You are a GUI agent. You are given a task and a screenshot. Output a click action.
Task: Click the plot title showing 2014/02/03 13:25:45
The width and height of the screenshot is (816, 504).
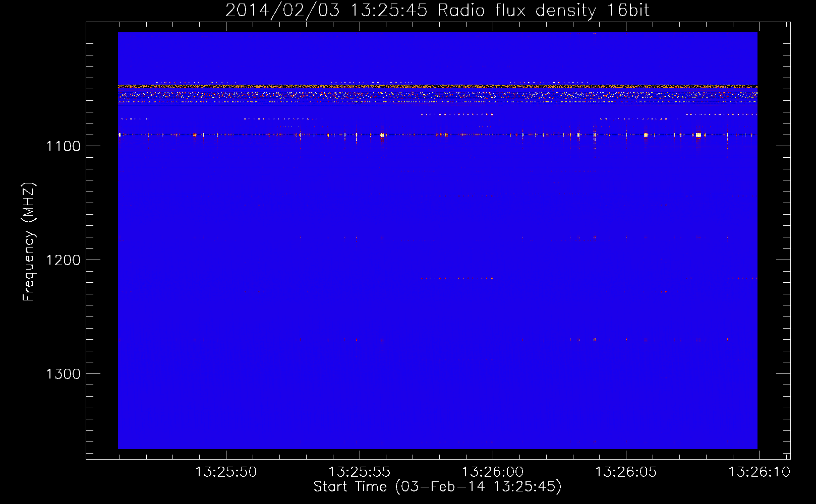(437, 10)
